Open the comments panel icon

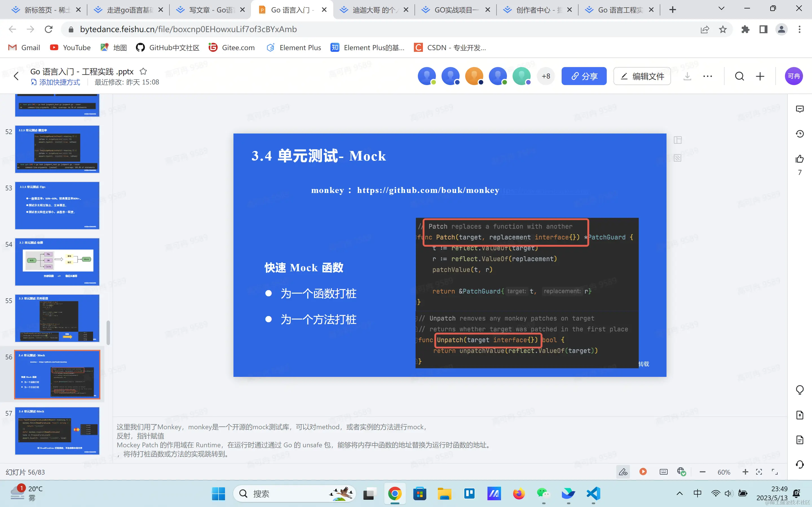tap(800, 109)
